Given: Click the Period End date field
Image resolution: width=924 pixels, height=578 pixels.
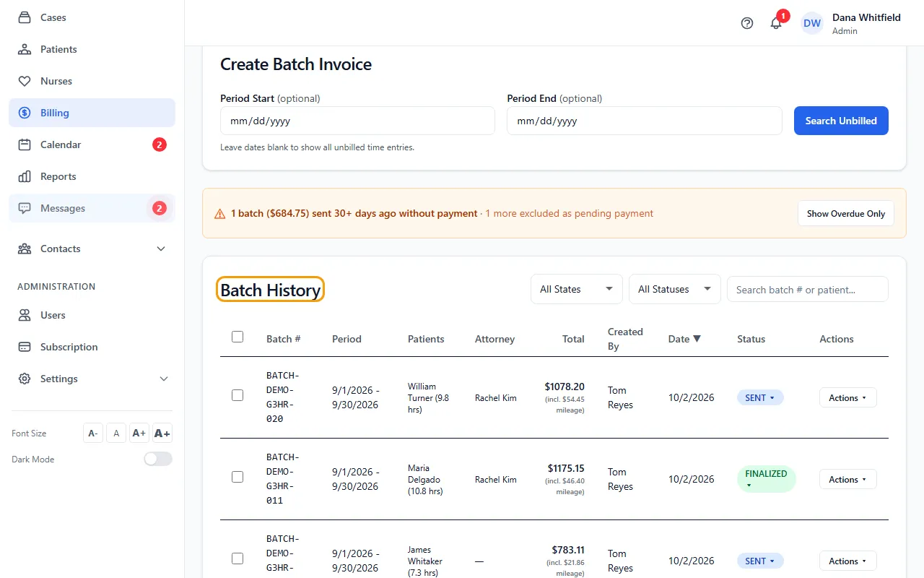Looking at the screenshot, I should pos(645,121).
